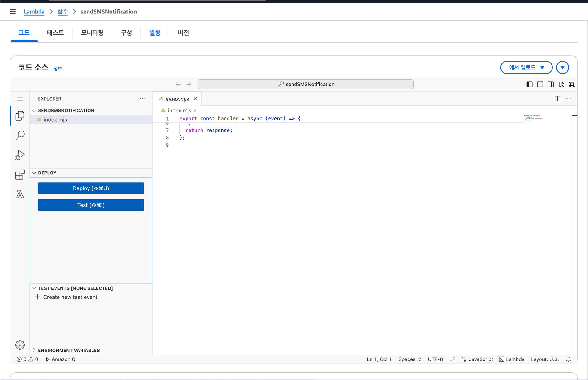This screenshot has width=588, height=380.
Task: Switch to the 모니터링 tab
Action: [92, 32]
